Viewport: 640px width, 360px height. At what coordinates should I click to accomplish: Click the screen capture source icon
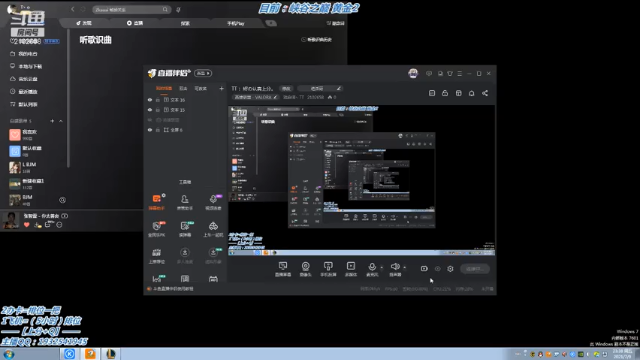(x=283, y=266)
